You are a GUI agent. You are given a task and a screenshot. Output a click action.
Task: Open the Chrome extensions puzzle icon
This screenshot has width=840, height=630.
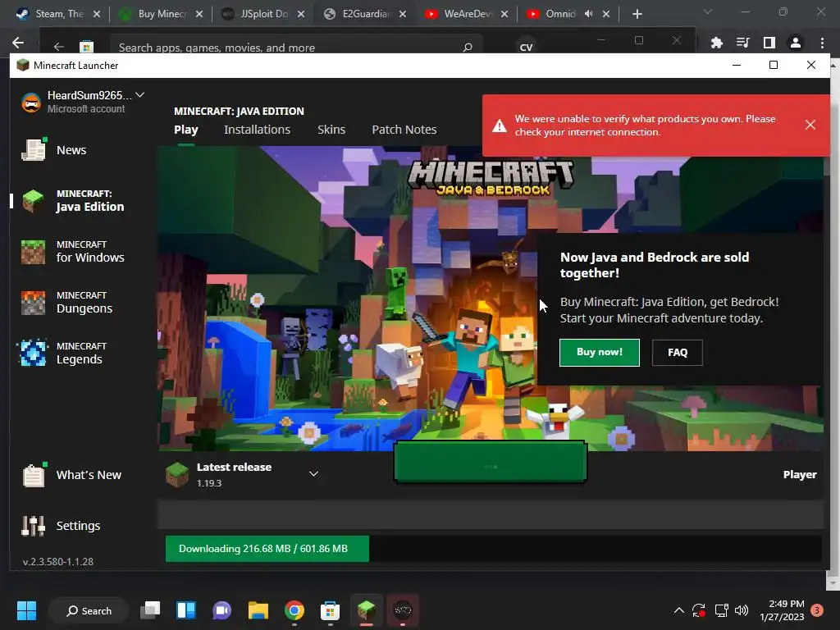point(716,43)
